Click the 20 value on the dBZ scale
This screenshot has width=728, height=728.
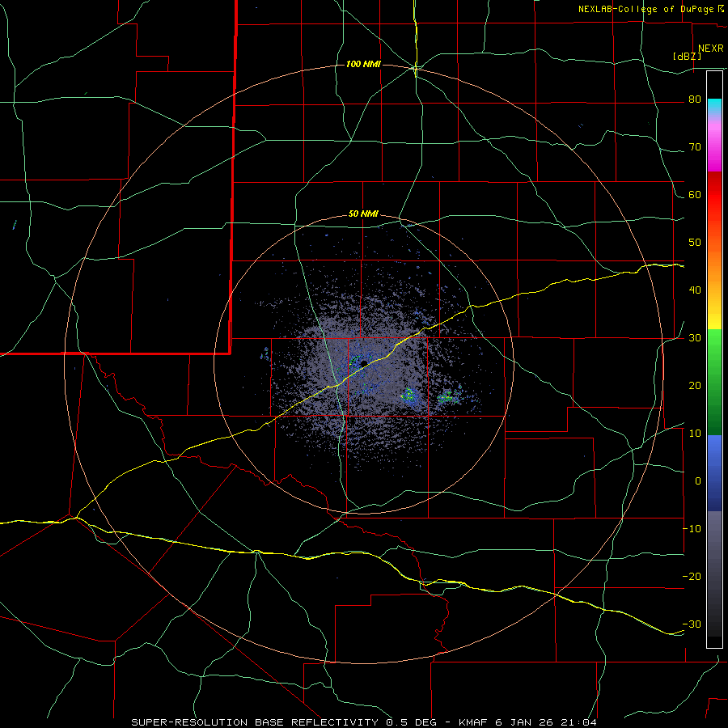click(695, 386)
